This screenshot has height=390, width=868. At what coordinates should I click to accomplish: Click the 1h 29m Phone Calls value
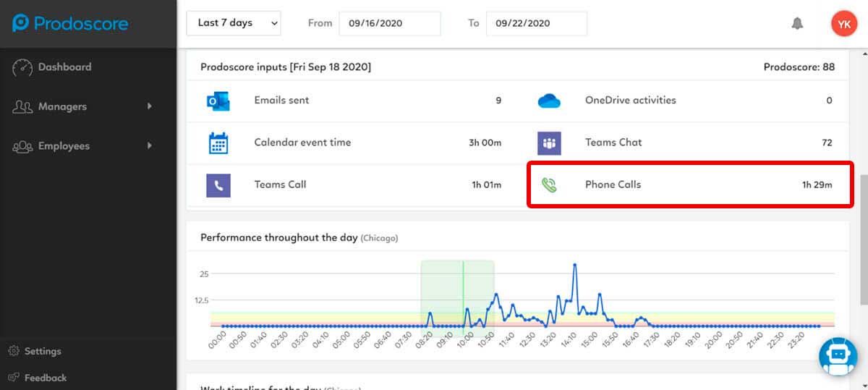coord(817,185)
